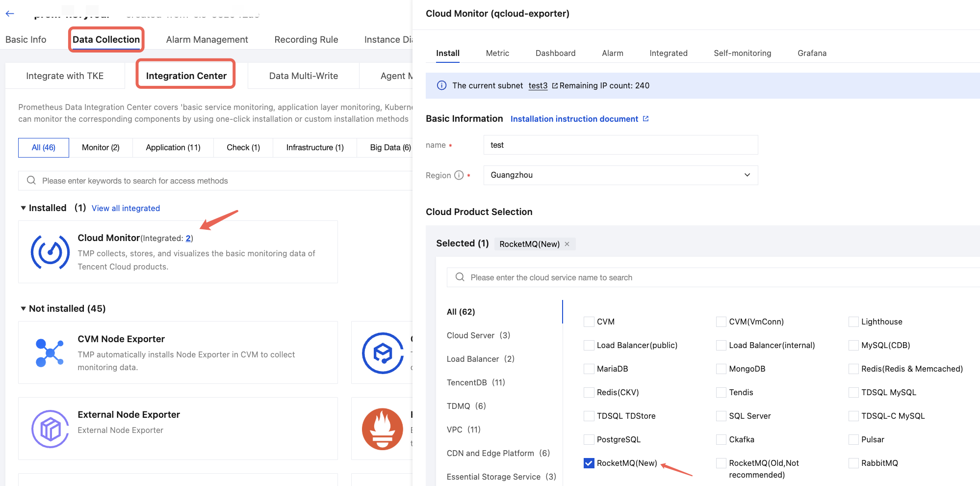
Task: Collapse the Not installed section
Action: click(x=23, y=309)
